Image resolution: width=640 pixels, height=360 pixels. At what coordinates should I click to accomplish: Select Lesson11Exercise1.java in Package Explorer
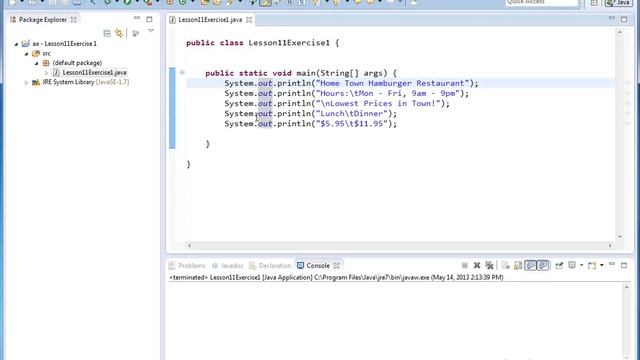(94, 73)
